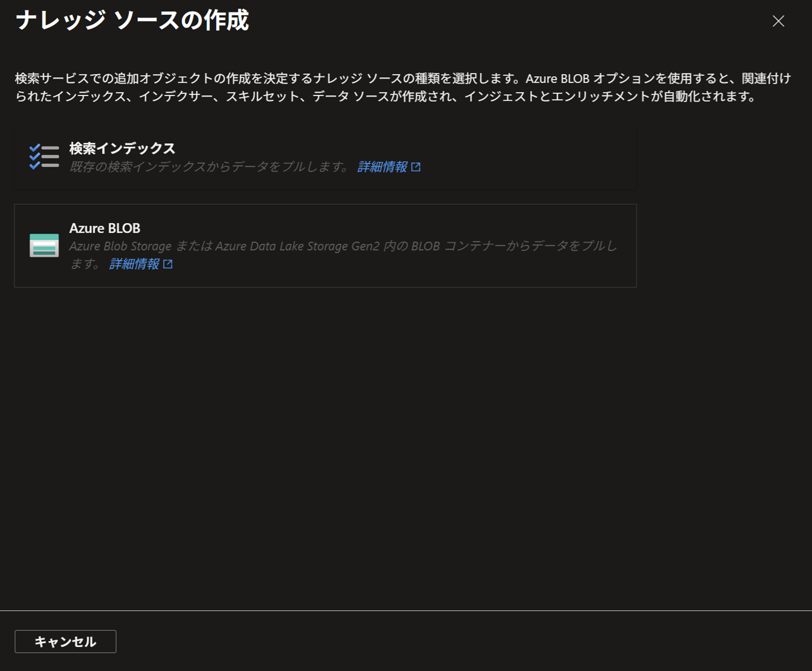The image size is (812, 671).
Task: Click the キャンセル button
Action: [x=66, y=642]
